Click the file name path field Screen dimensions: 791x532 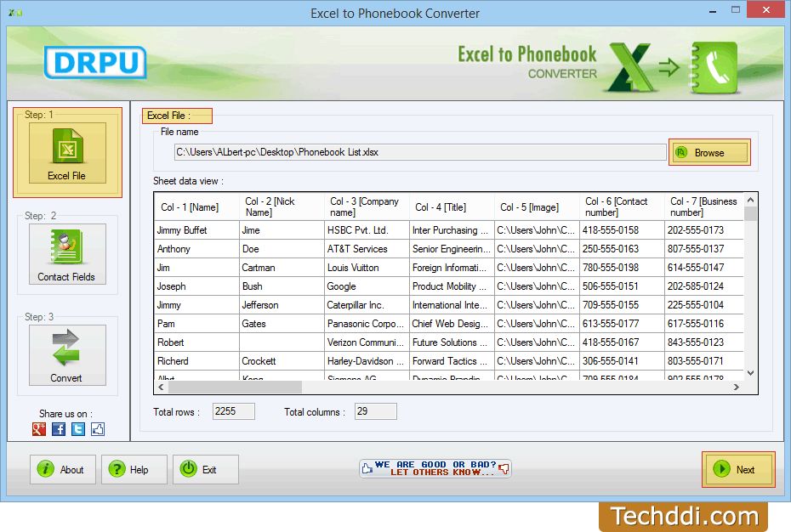(420, 152)
